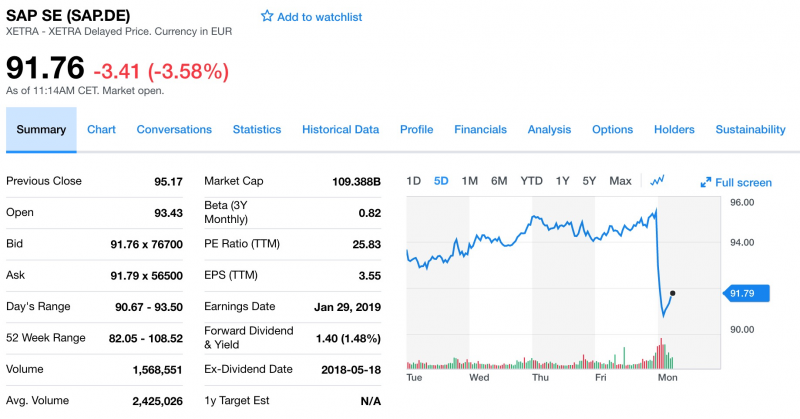This screenshot has height=419, width=800.
Task: Switch to the Profile tab
Action: (416, 130)
